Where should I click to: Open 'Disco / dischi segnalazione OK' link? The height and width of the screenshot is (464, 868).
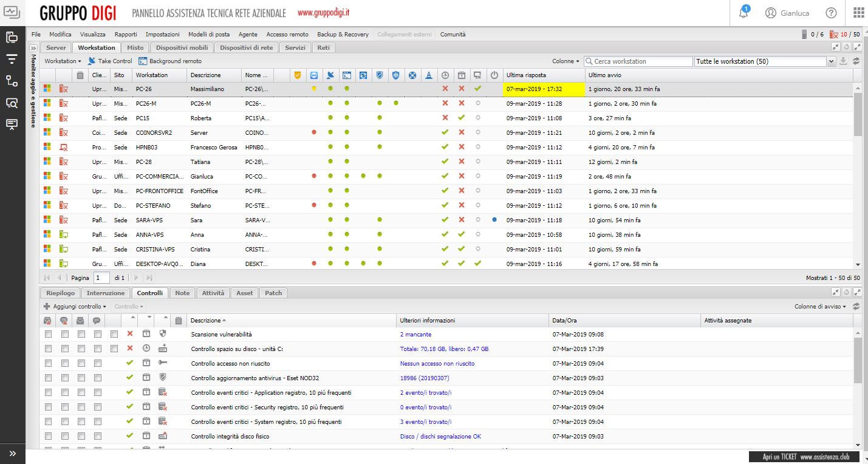pos(440,437)
